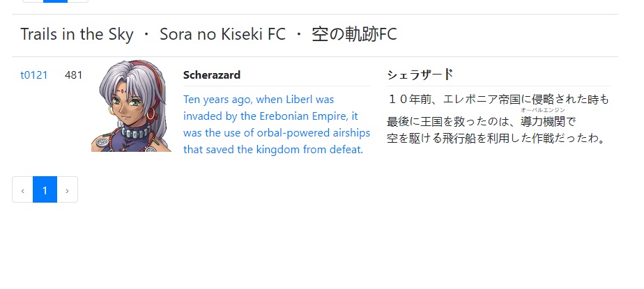This screenshot has height=289, width=644.
Task: Click the active blue page button at the top edge
Action: pyautogui.click(x=55, y=1)
